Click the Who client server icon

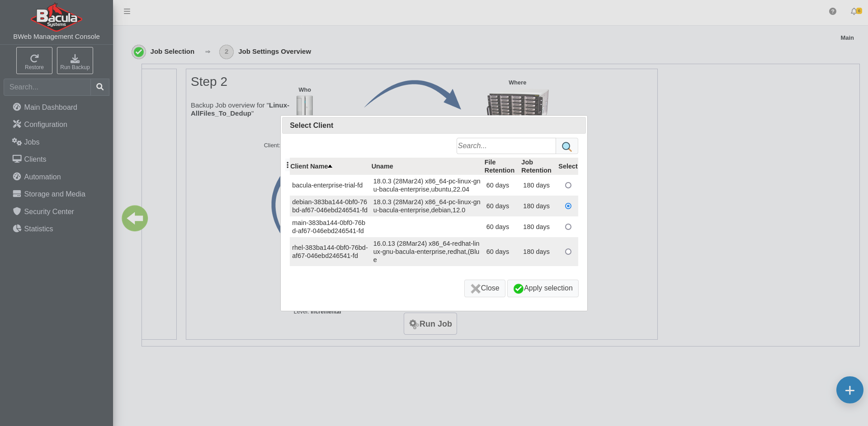305,105
